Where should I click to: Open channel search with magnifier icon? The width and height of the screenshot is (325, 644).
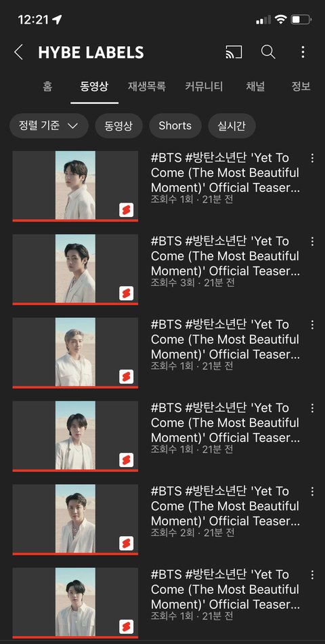click(268, 52)
